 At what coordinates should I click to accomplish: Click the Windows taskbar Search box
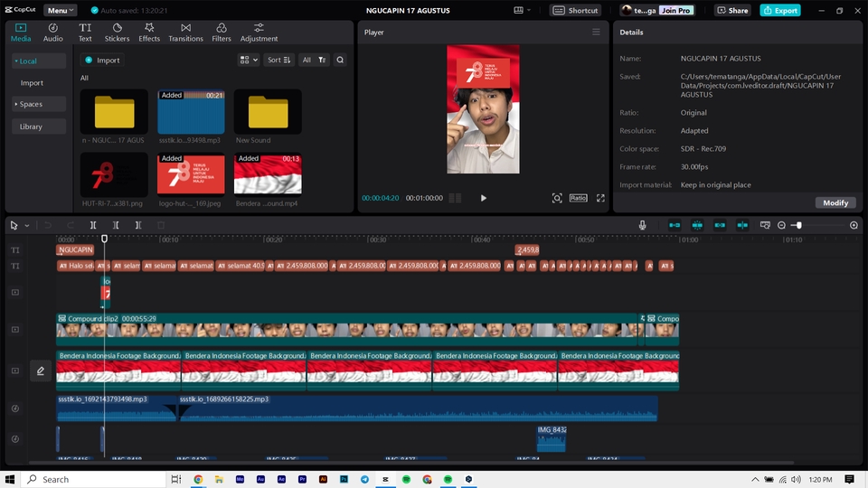tap(94, 479)
